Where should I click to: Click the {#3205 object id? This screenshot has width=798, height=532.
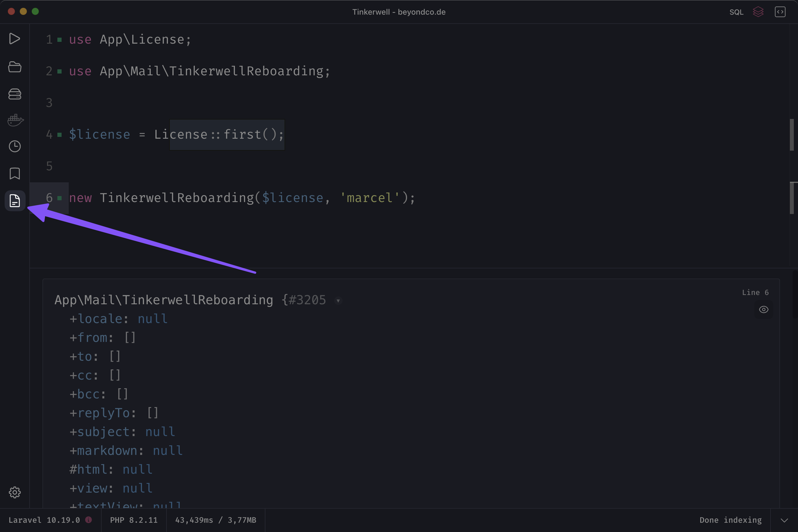click(304, 300)
